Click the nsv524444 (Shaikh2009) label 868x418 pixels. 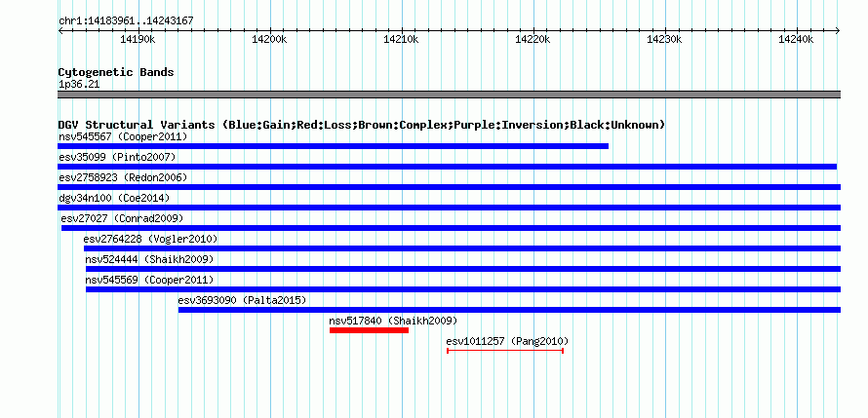pyautogui.click(x=149, y=259)
